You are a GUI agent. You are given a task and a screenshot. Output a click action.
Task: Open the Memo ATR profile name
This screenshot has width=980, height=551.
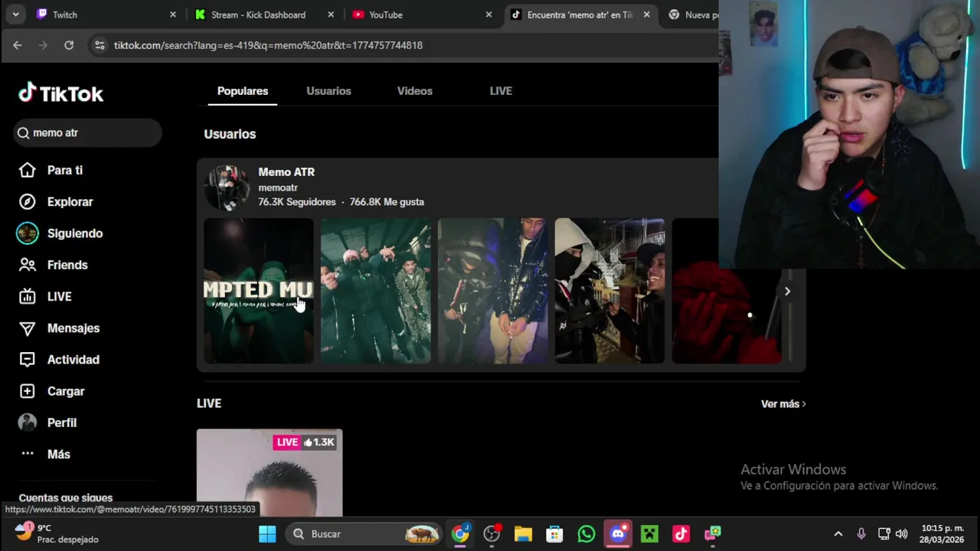286,172
